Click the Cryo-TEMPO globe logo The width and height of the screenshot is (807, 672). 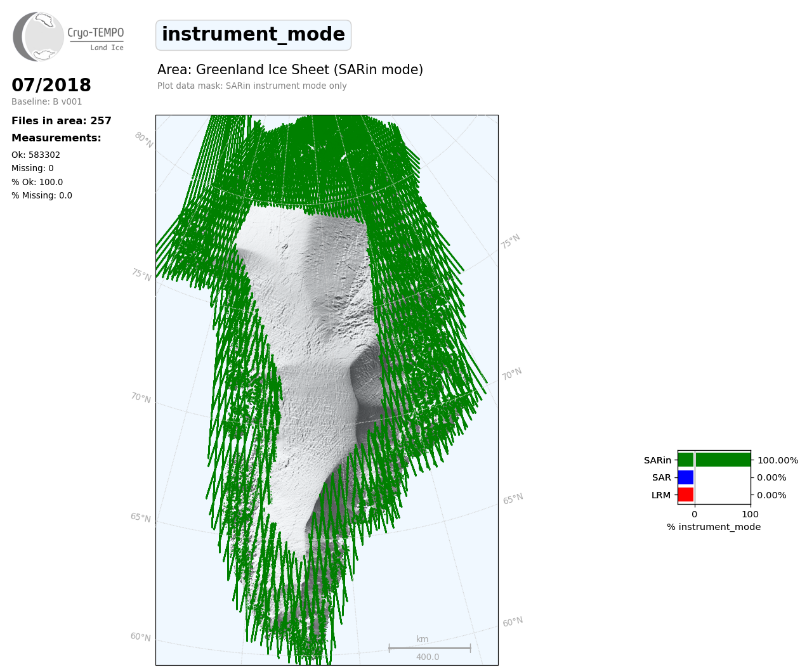[x=39, y=37]
